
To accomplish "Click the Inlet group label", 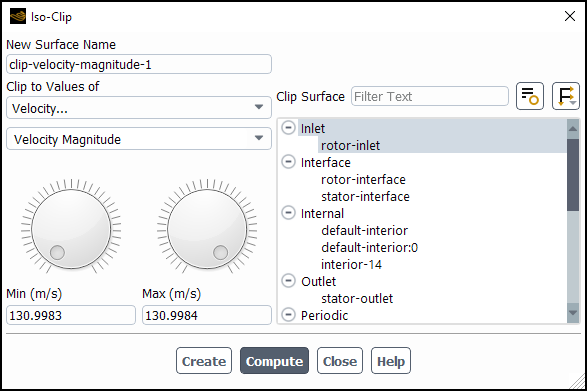I will 313,128.
